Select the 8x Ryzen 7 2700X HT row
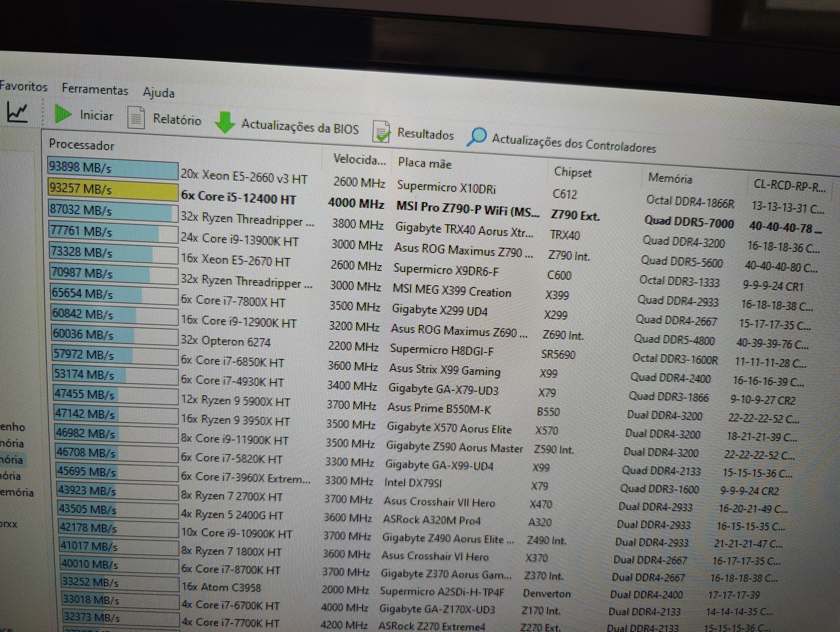This screenshot has width=840, height=632. coord(232,496)
